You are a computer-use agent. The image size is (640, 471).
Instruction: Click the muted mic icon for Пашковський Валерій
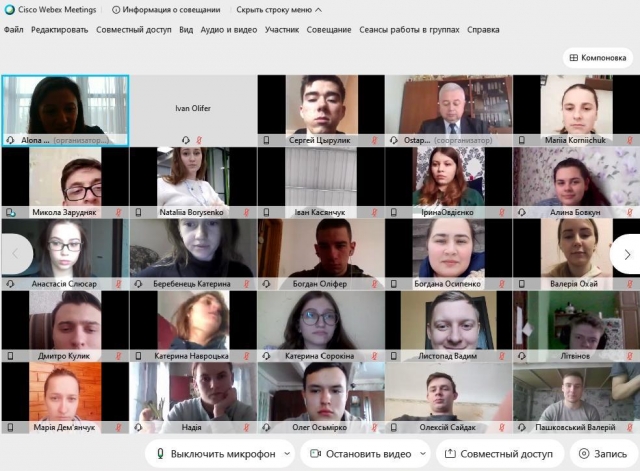[630, 427]
